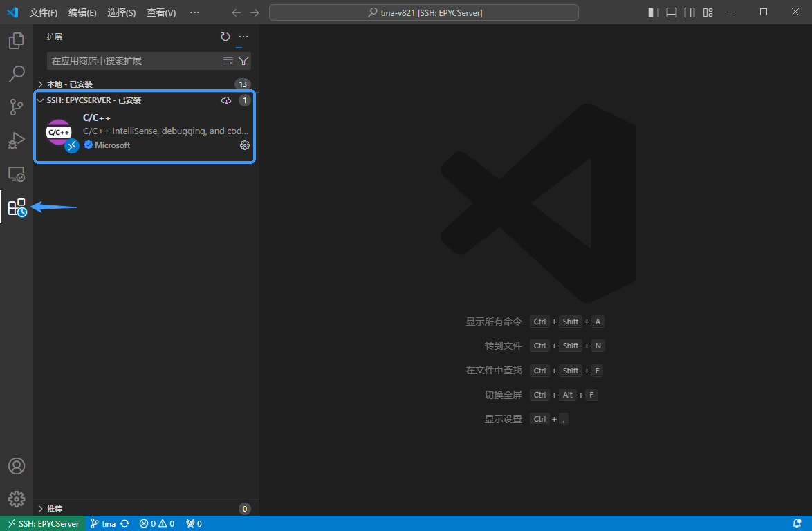Open the Run and Debug view
The image size is (812, 531).
coord(17,140)
